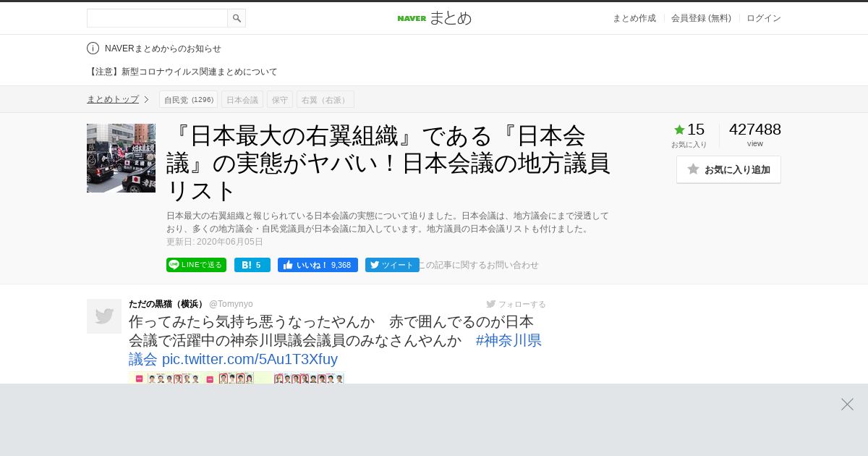Image resolution: width=868 pixels, height=456 pixels.
Task: Open the @Tomynyo handle
Action: (x=231, y=304)
